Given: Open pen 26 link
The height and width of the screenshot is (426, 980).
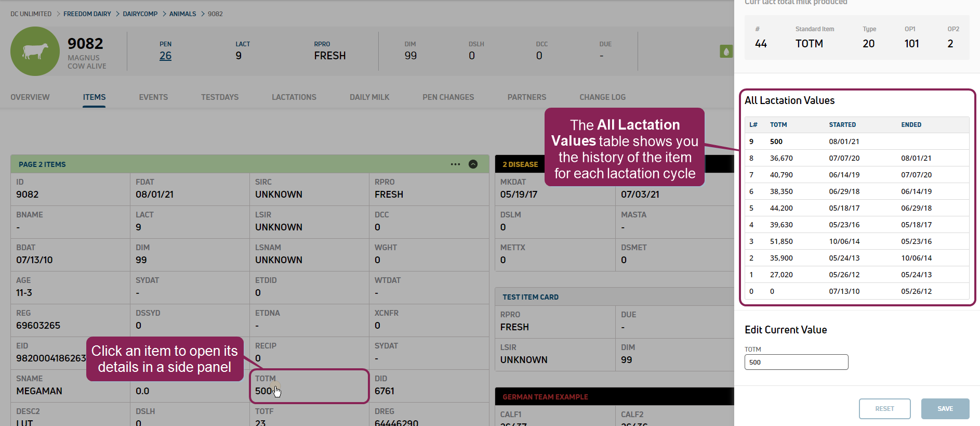Looking at the screenshot, I should pos(165,56).
